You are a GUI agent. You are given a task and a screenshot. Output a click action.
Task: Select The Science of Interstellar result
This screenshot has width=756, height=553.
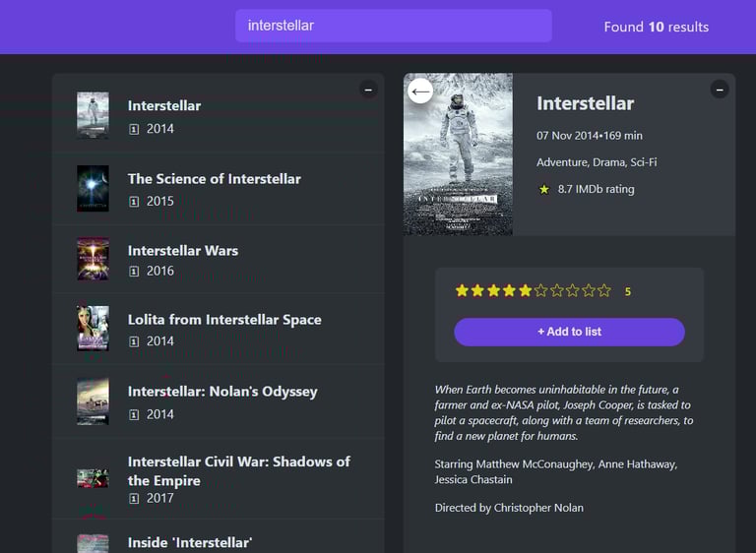pos(218,189)
